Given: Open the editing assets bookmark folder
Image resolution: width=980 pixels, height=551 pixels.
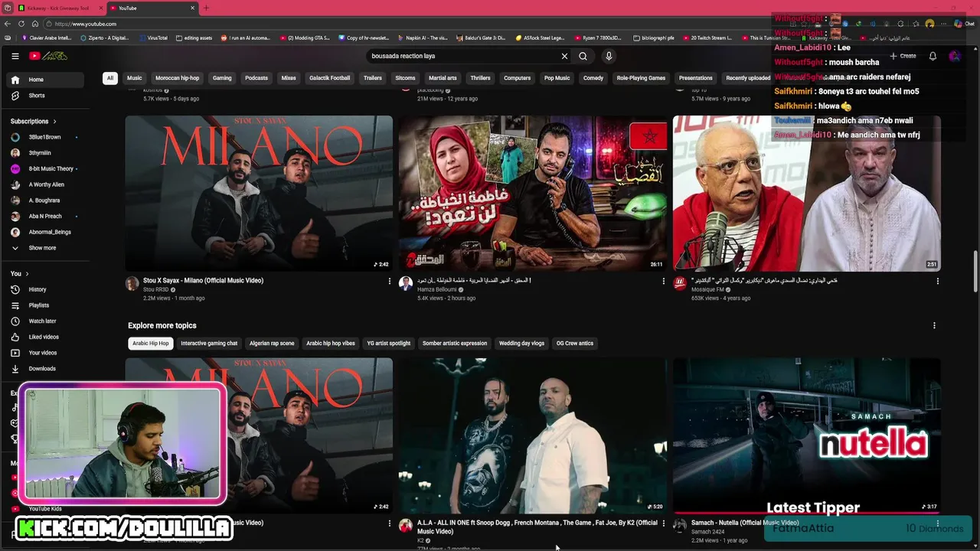Looking at the screenshot, I should click(194, 37).
